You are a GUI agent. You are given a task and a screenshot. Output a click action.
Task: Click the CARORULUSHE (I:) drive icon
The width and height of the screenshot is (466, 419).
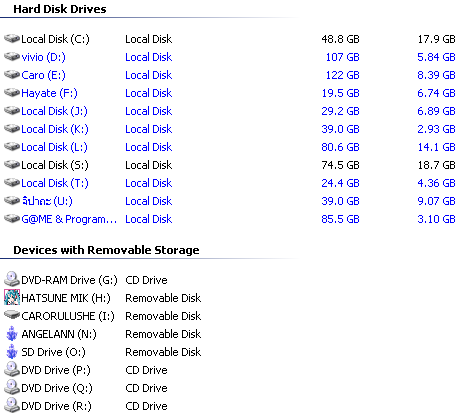(x=12, y=315)
